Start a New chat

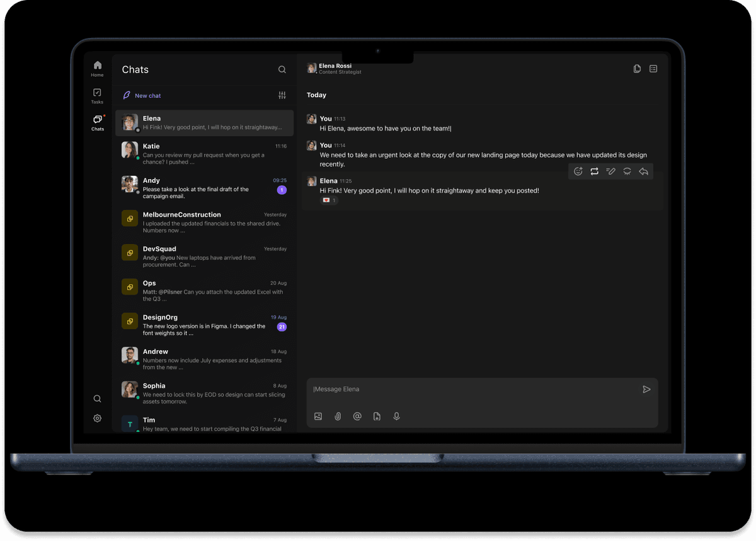pos(141,95)
